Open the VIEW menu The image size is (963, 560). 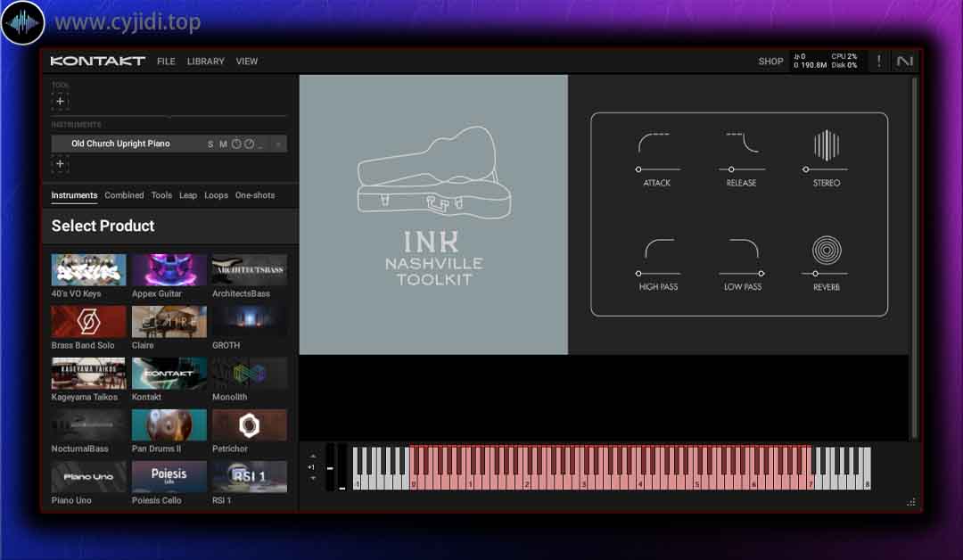tap(247, 62)
